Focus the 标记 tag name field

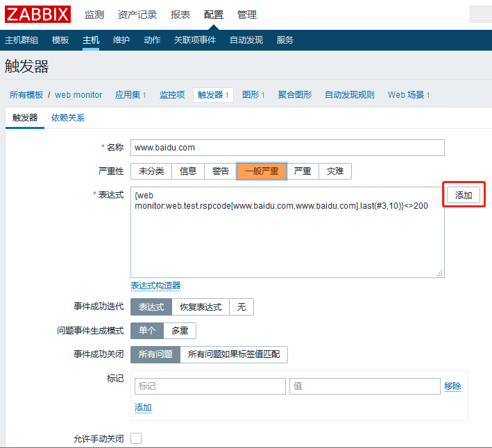tap(210, 386)
